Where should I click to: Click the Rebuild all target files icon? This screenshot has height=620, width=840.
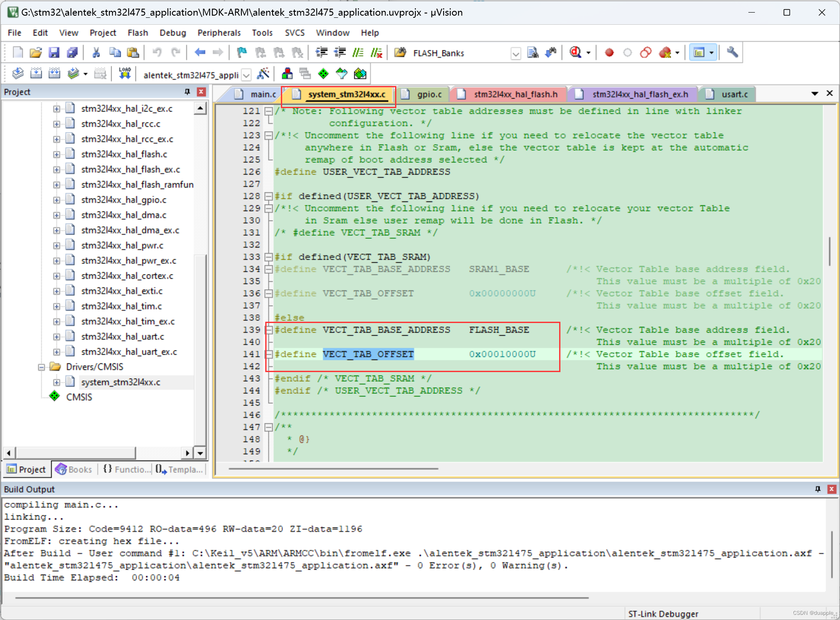point(54,74)
